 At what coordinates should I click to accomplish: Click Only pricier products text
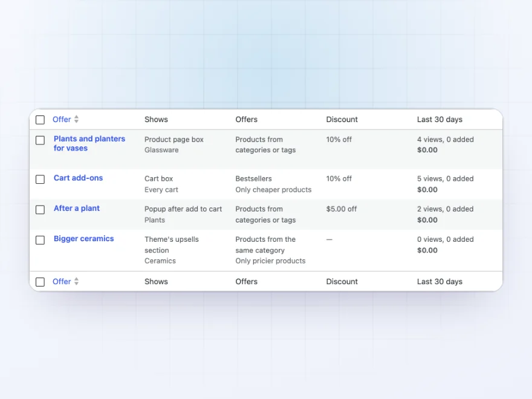[x=270, y=261]
